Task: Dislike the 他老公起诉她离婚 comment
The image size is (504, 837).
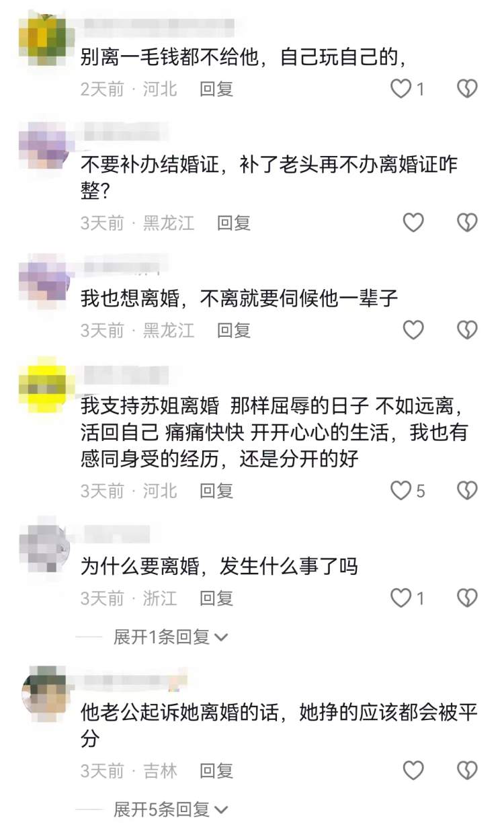Action: coord(467,770)
